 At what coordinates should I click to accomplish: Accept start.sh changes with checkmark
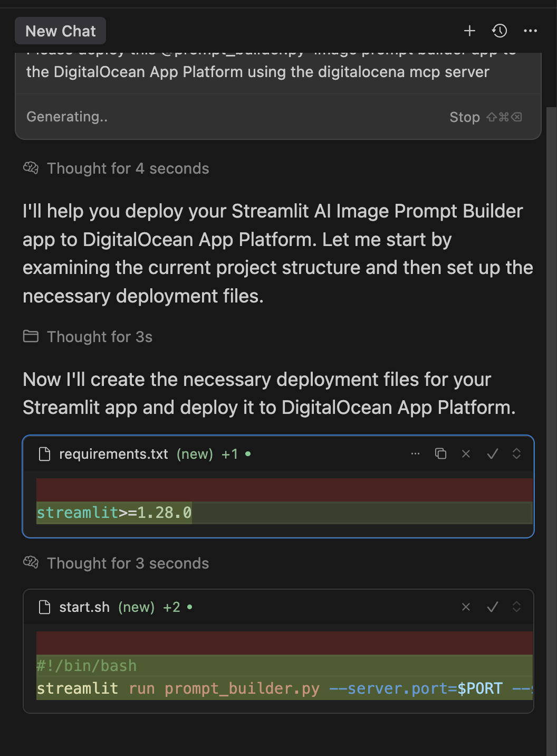(x=492, y=607)
